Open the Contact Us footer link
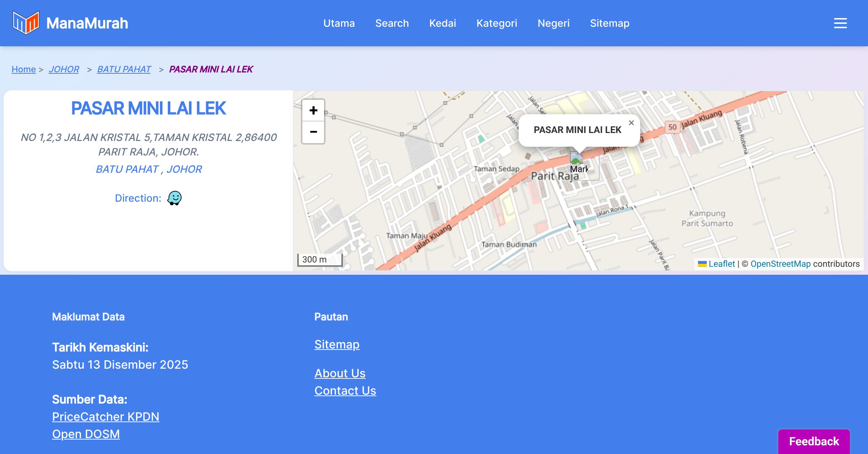The width and height of the screenshot is (868, 454). point(345,390)
